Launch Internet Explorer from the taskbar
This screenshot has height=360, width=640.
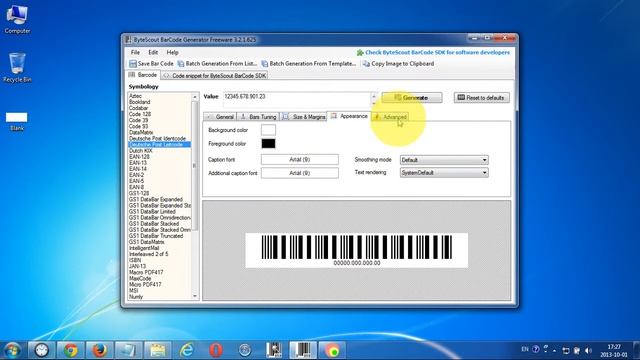click(x=187, y=350)
